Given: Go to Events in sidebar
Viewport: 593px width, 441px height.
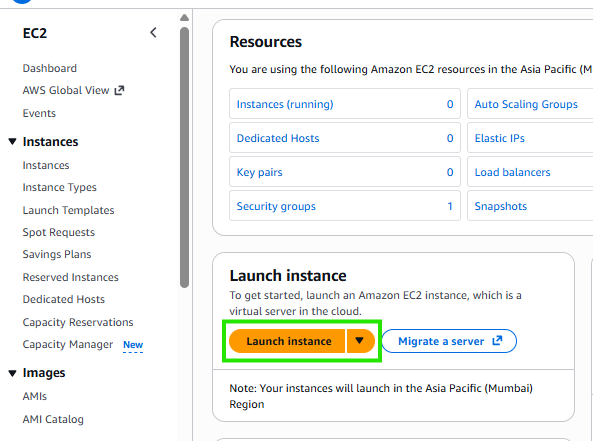Looking at the screenshot, I should pos(39,113).
